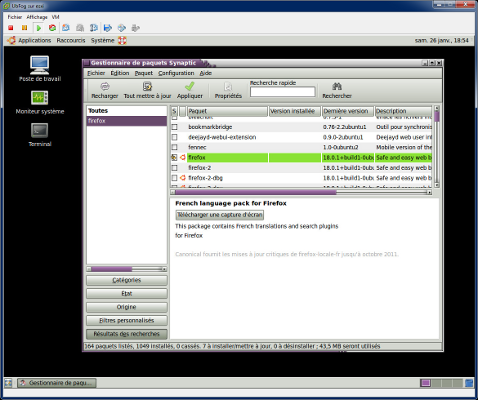Image resolution: width=478 pixels, height=400 pixels.
Task: Sort by Dernière version column header
Action: (348, 111)
